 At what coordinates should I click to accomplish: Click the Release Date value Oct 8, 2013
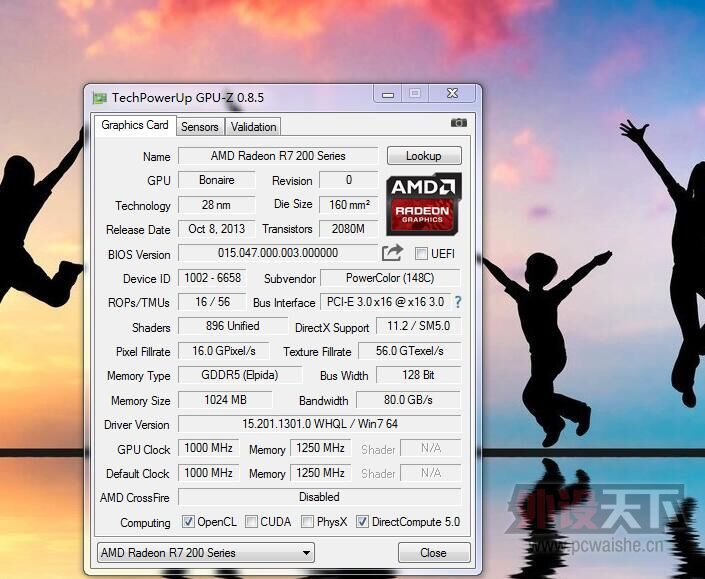[x=217, y=229]
